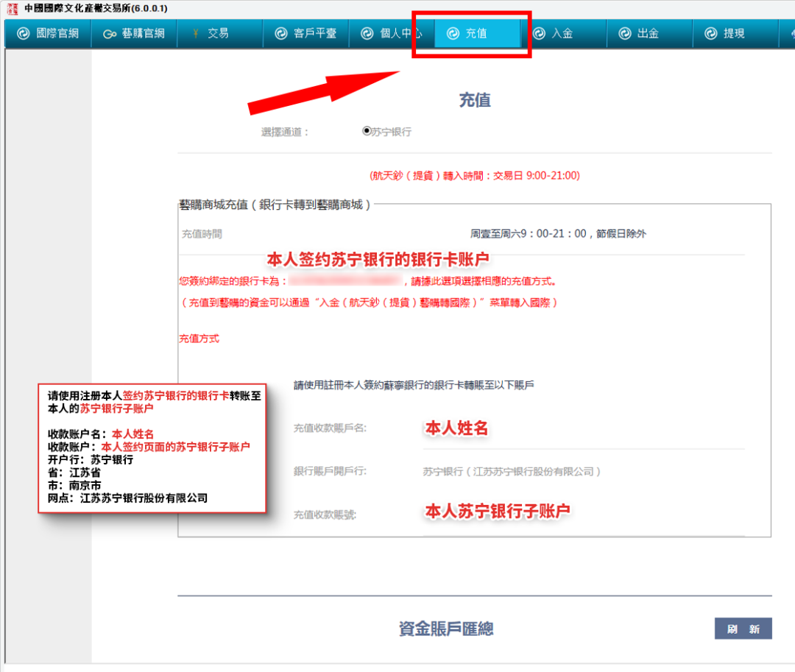The height and width of the screenshot is (672, 795).
Task: Click the swirl icon beside 客戶平臺
Action: pyautogui.click(x=281, y=33)
